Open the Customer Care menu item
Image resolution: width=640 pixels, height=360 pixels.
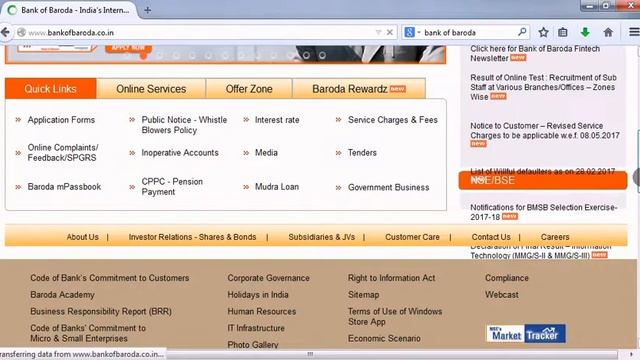tap(412, 237)
